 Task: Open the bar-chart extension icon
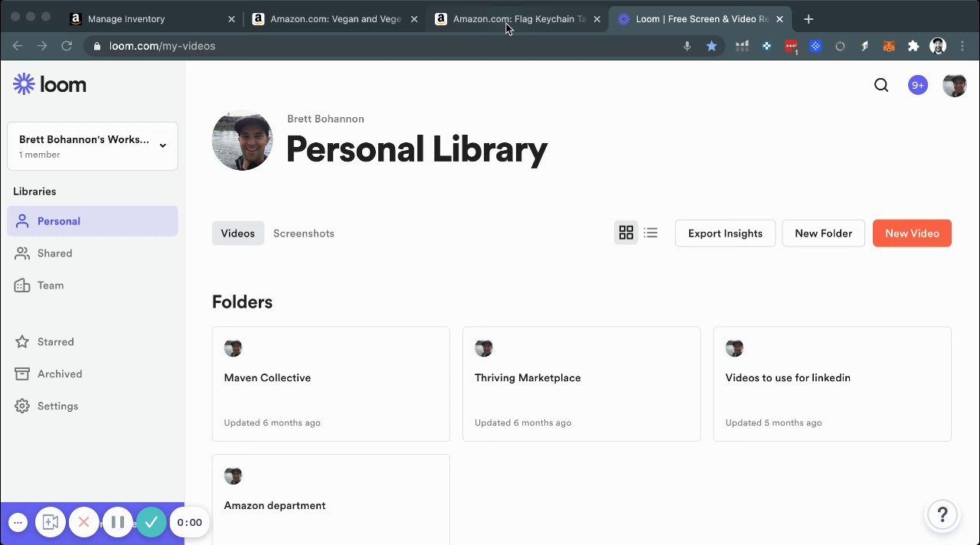742,46
